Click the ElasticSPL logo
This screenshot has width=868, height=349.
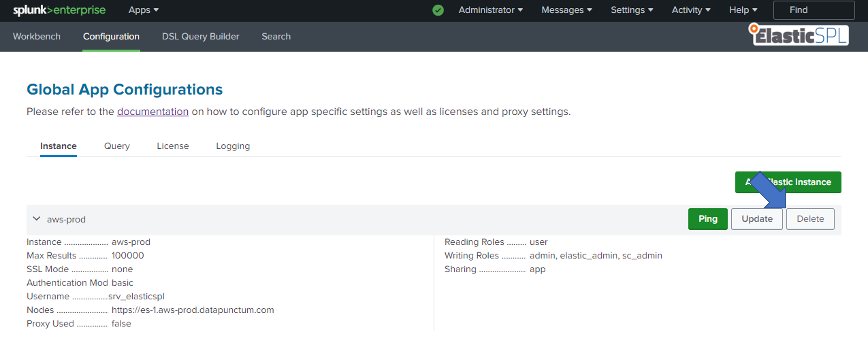[799, 35]
